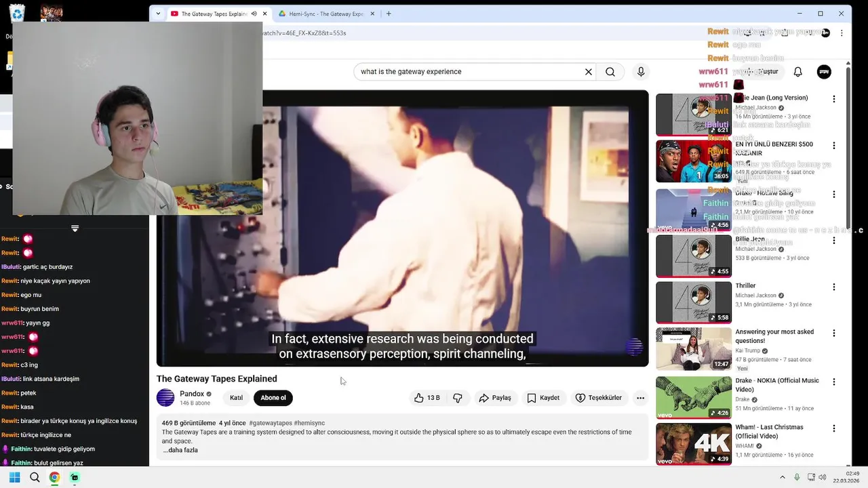The image size is (868, 488).
Task: Click the Chrome icon on the taskbar
Action: coord(54,477)
